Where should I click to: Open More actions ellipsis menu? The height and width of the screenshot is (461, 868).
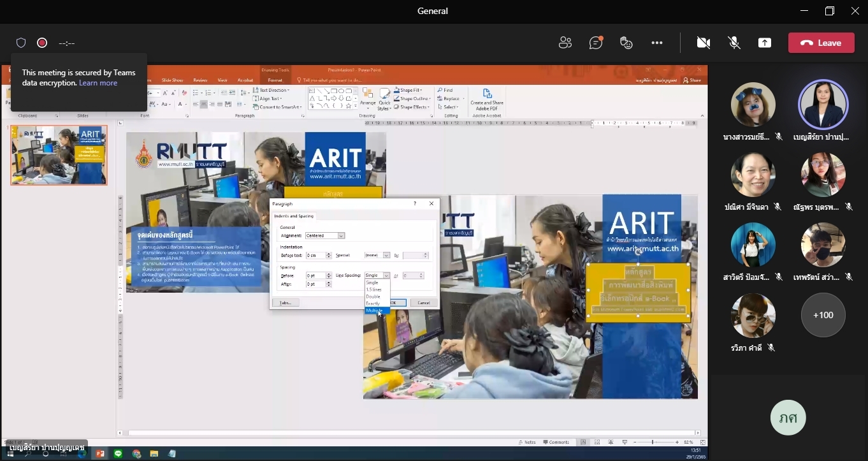657,43
